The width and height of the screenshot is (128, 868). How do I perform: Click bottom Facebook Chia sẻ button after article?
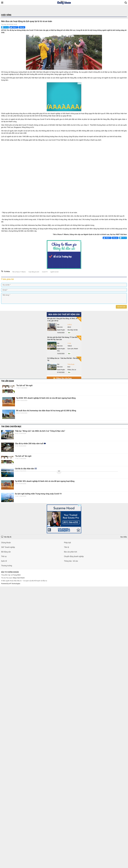(x=115, y=238)
